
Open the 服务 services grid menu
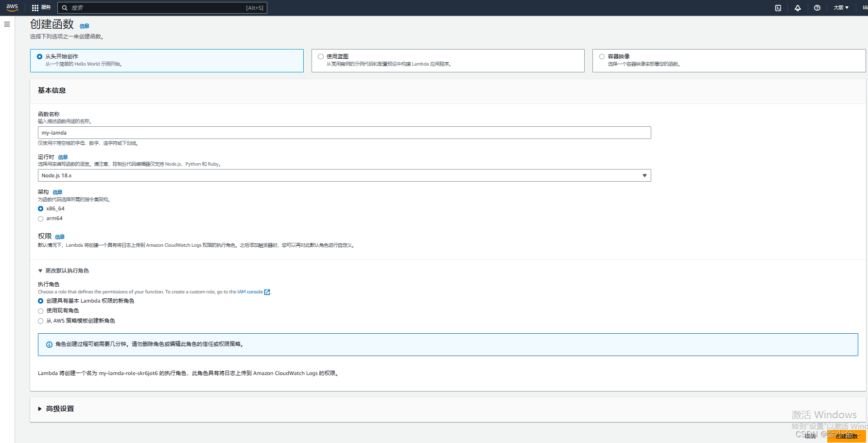pyautogui.click(x=41, y=8)
